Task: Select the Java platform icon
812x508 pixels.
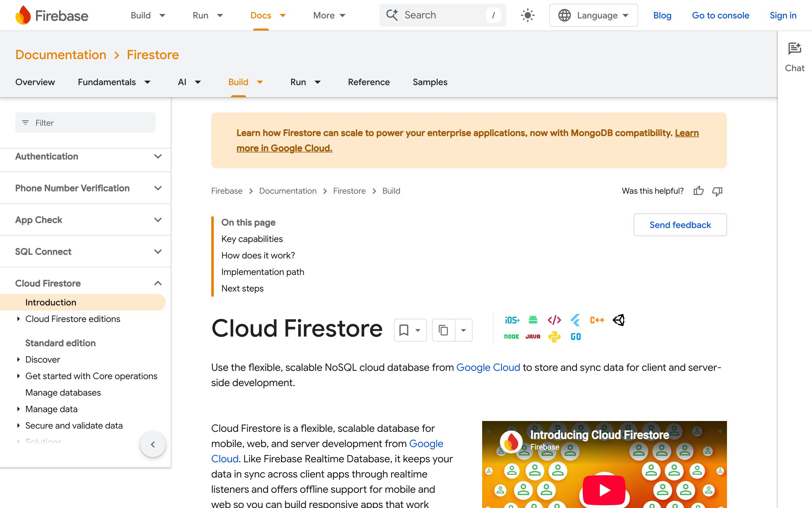Action: 533,337
